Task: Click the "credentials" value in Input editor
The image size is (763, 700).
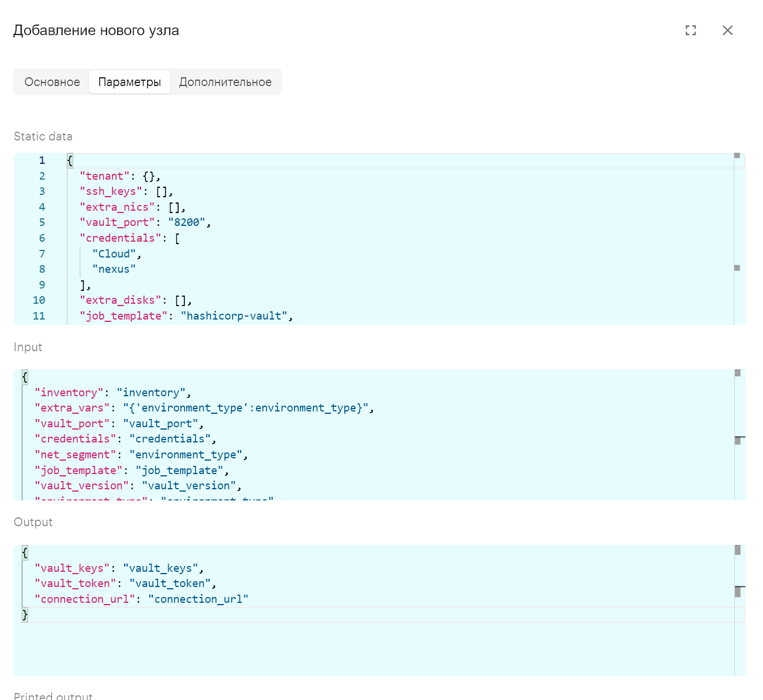Action: [170, 439]
